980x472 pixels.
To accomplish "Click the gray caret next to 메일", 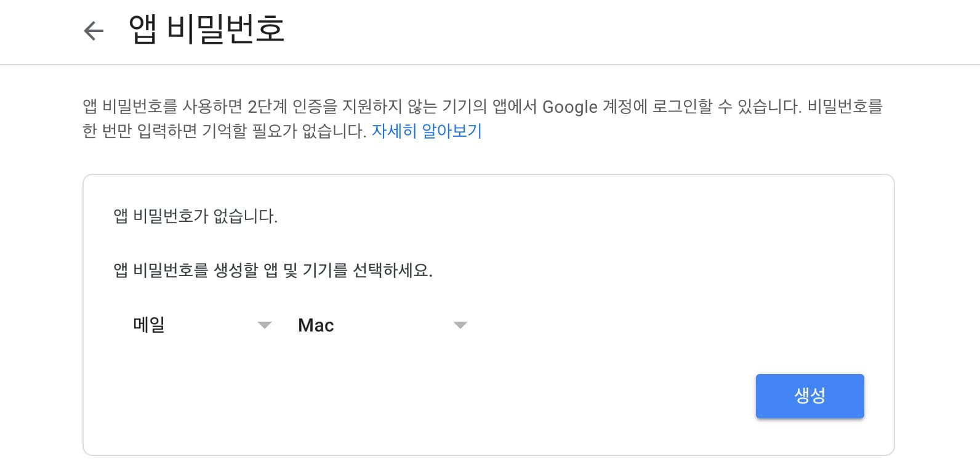I will tap(265, 325).
